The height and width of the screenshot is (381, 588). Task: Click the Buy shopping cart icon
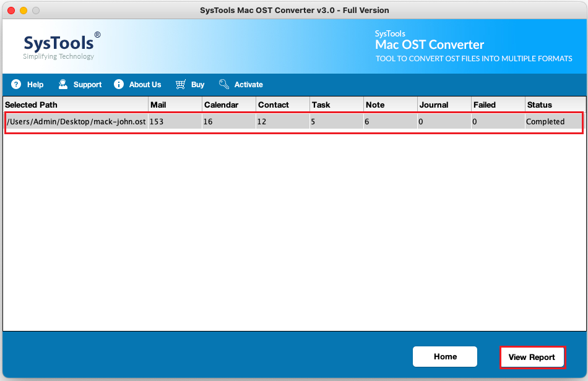coord(180,84)
